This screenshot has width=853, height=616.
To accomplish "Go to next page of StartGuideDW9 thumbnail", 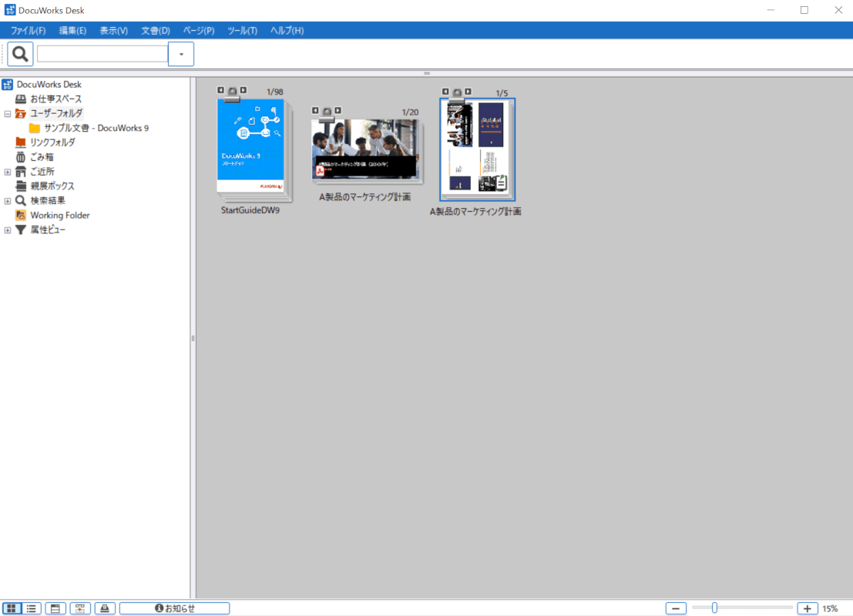I will coord(243,90).
